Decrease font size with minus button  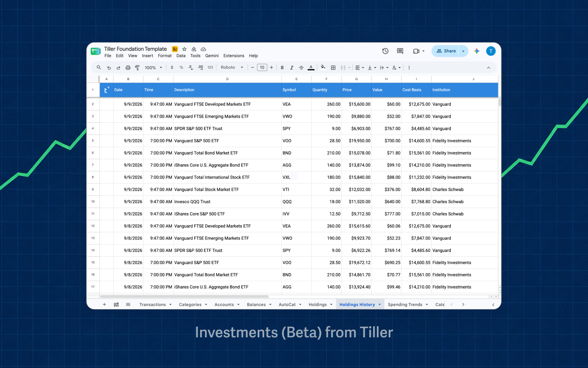point(252,67)
